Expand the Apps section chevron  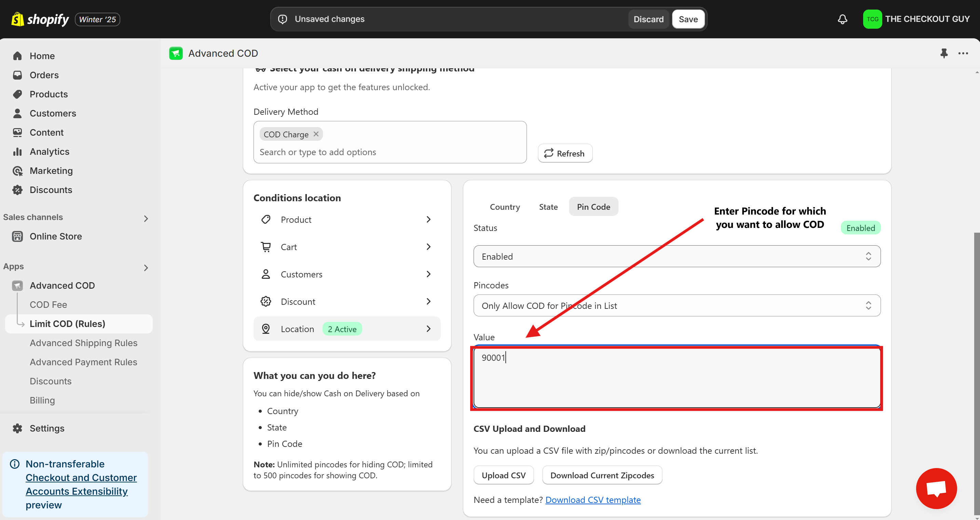pos(146,268)
